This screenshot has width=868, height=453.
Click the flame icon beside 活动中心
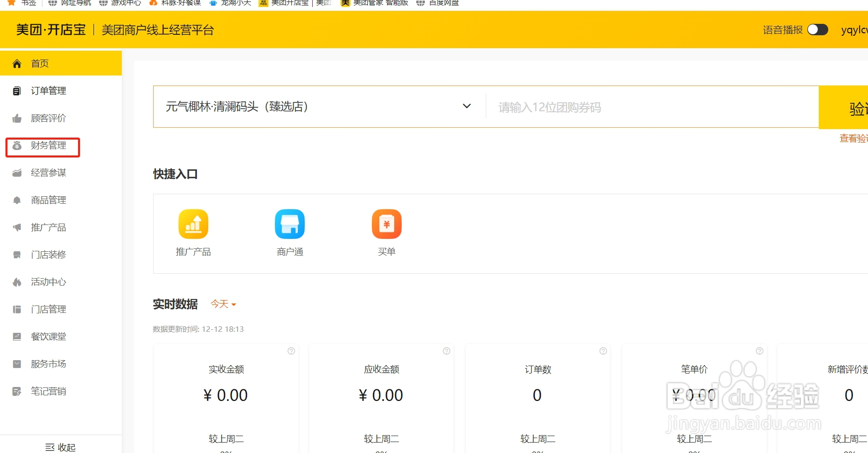click(17, 282)
